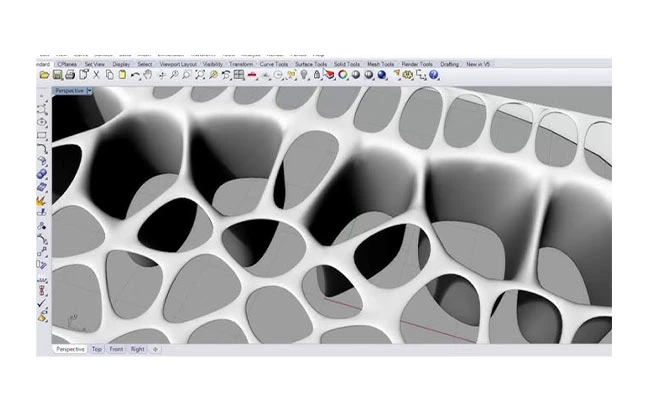This screenshot has height=409, width=650.
Task: Select the Zoom Window magnifier icon
Action: (187, 75)
